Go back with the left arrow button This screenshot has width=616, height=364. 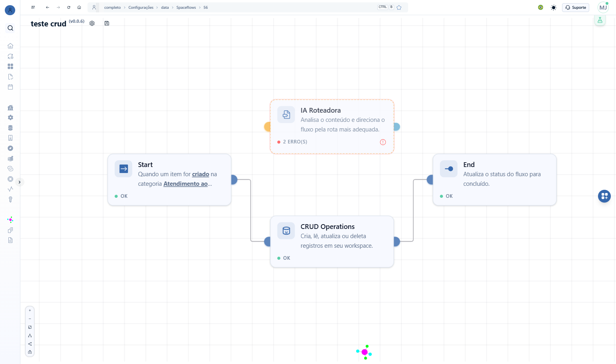coord(48,7)
